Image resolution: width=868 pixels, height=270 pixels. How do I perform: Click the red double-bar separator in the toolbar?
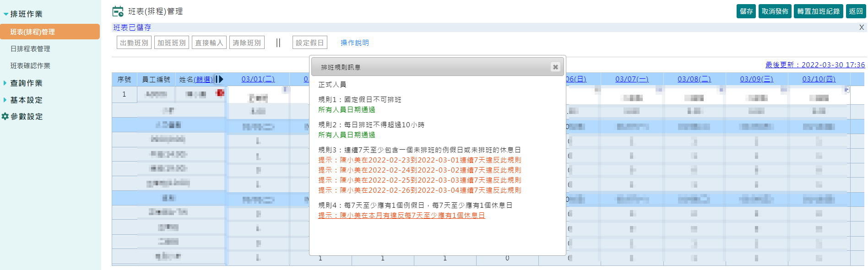click(x=278, y=43)
